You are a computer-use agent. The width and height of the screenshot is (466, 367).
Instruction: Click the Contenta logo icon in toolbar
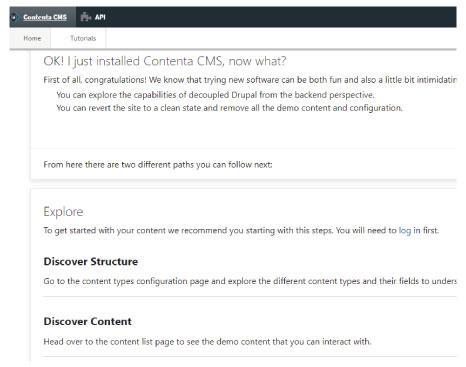tap(14, 17)
